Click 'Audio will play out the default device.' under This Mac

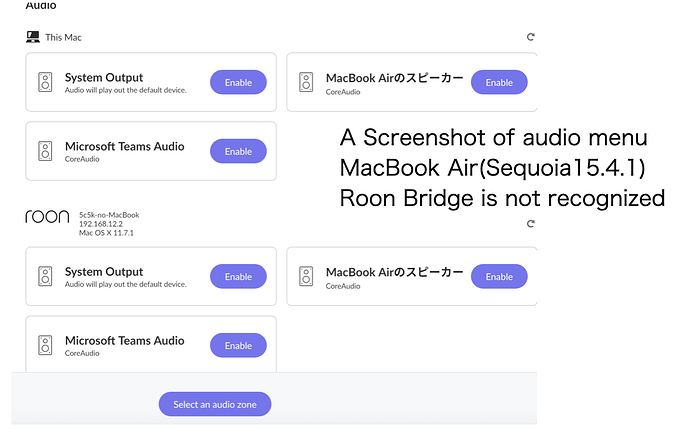tap(126, 90)
